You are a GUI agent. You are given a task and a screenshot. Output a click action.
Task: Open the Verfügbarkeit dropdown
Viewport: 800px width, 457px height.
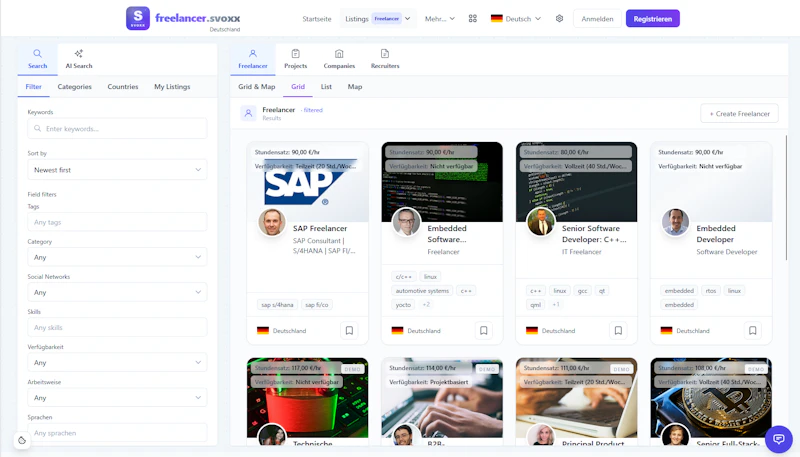click(117, 363)
